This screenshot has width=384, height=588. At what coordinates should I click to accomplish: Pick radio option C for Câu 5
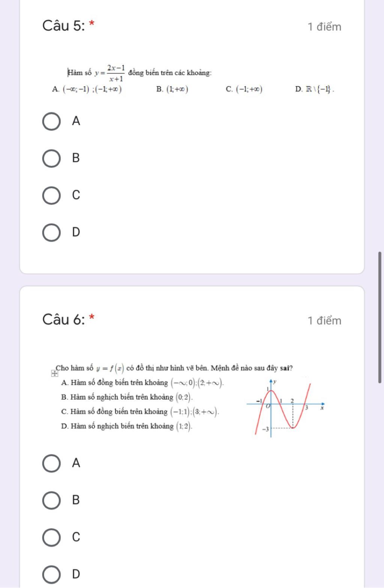(51, 196)
